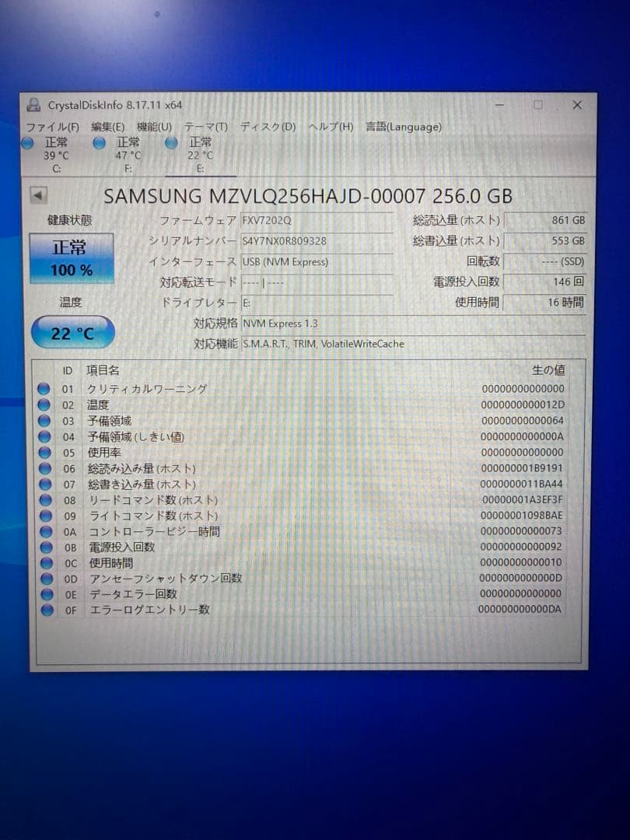The width and height of the screenshot is (630, 840).
Task: Open the 言語(Language) menu
Action: (404, 127)
